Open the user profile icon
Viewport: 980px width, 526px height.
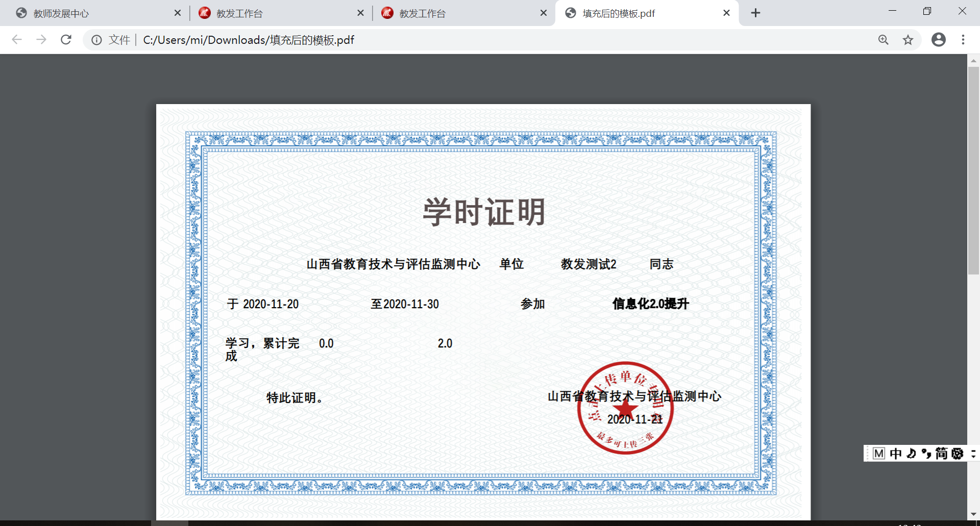point(938,40)
